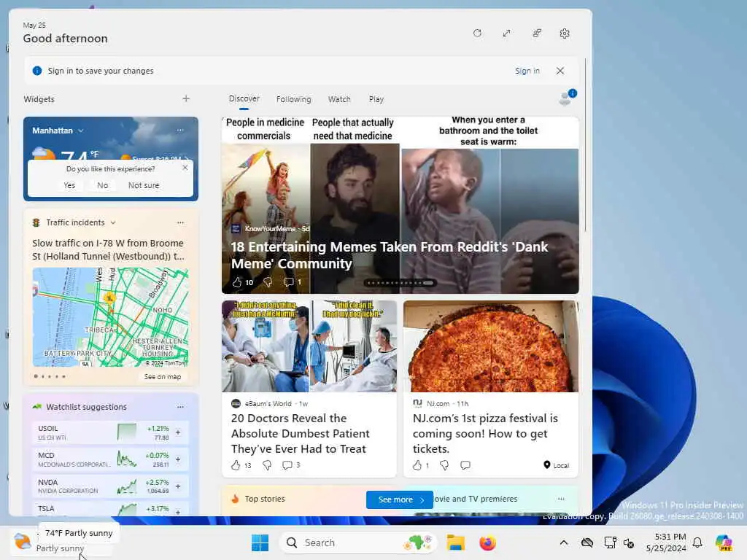Viewport: 747px width, 560px height.
Task: Refresh the widgets feed
Action: pyautogui.click(x=477, y=34)
